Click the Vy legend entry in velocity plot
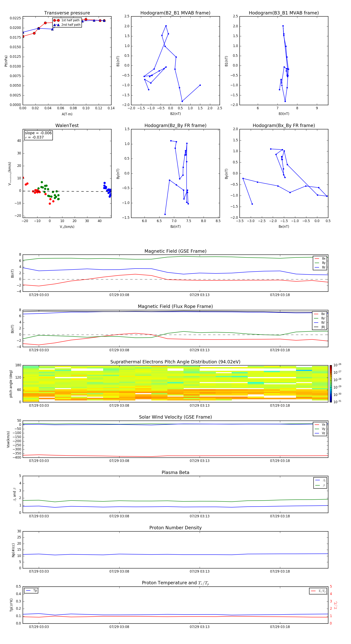The height and width of the screenshot is (644, 351). [x=320, y=429]
